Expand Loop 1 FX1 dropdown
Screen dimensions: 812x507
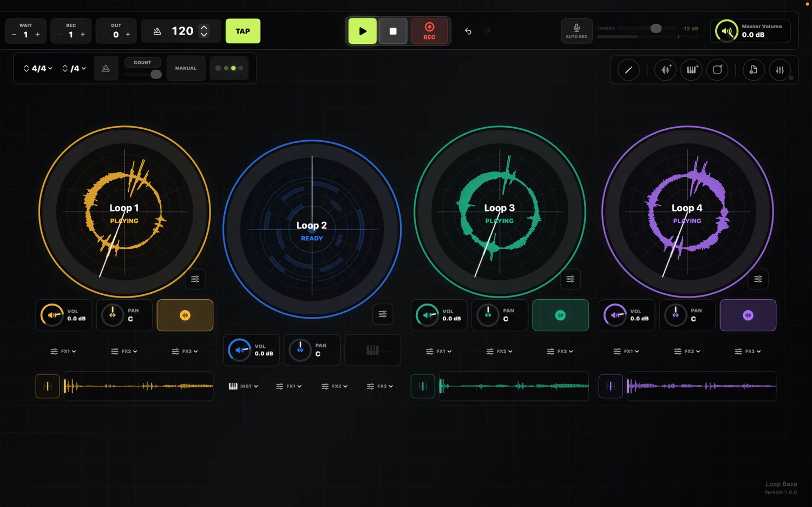coord(63,351)
